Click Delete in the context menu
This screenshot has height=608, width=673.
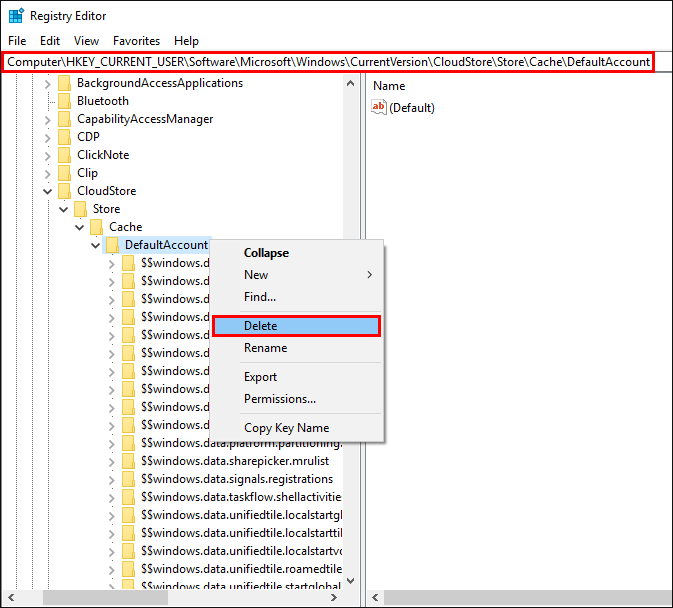click(296, 326)
